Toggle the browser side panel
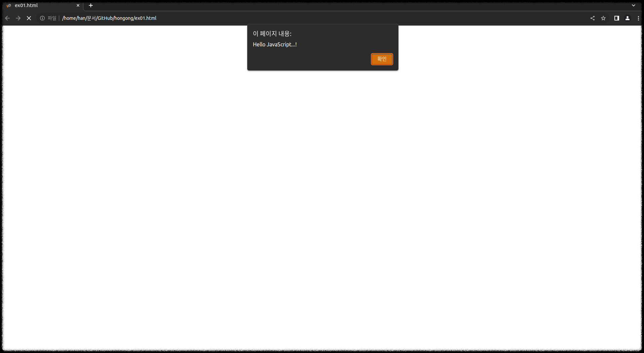The height and width of the screenshot is (353, 644). tap(617, 18)
